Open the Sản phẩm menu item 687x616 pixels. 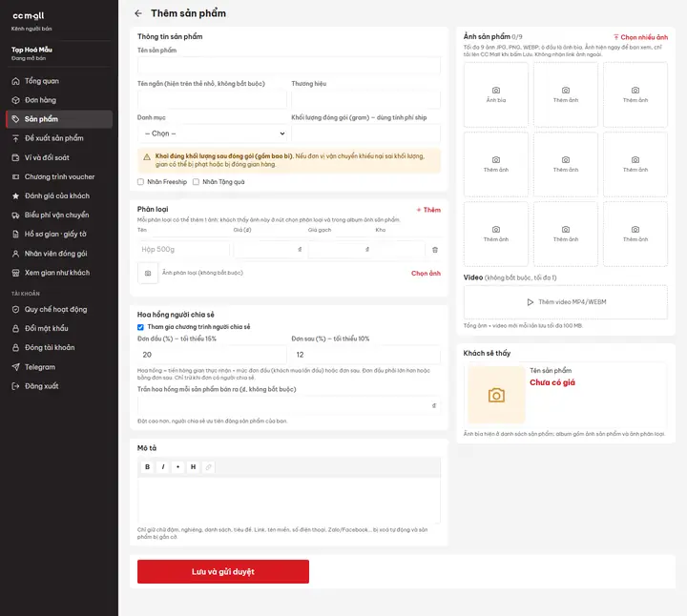click(59, 119)
